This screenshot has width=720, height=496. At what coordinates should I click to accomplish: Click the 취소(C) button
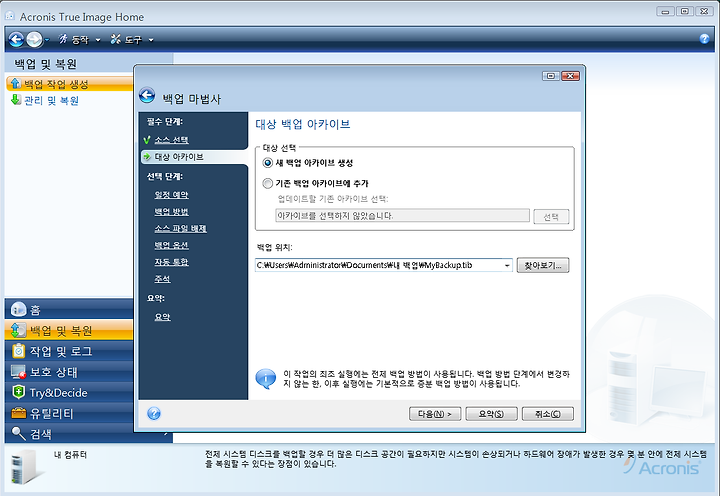pyautogui.click(x=548, y=414)
